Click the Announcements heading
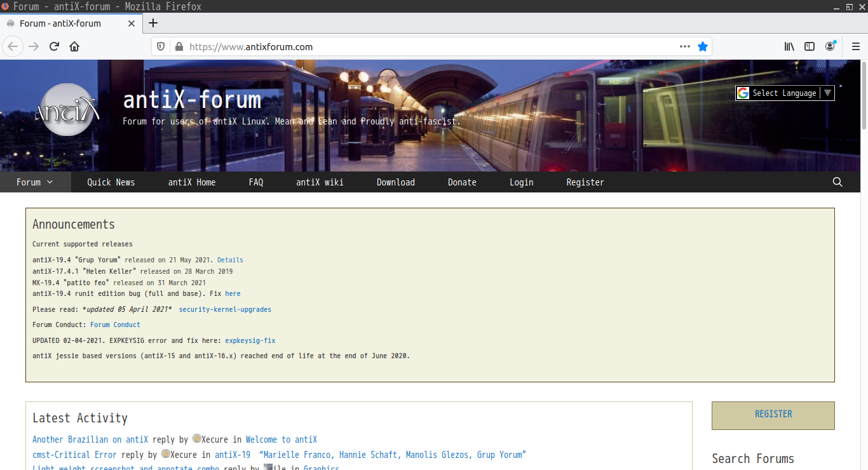This screenshot has height=470, width=868. point(74,224)
